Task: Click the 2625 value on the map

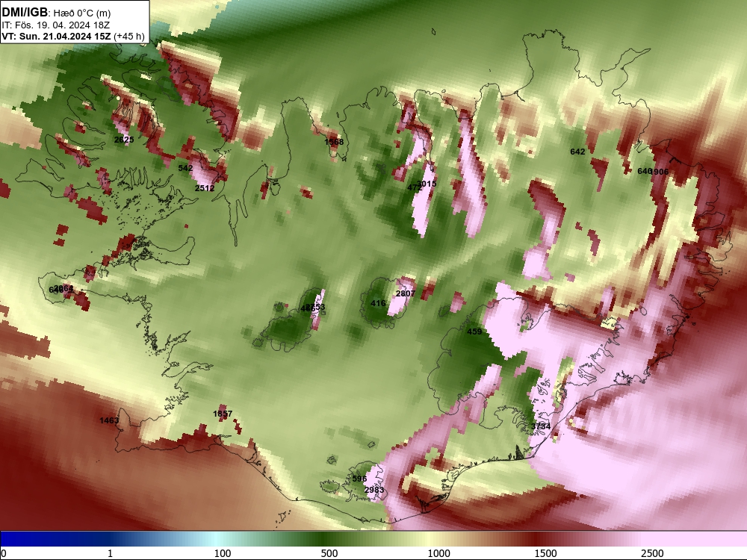Action: click(124, 140)
